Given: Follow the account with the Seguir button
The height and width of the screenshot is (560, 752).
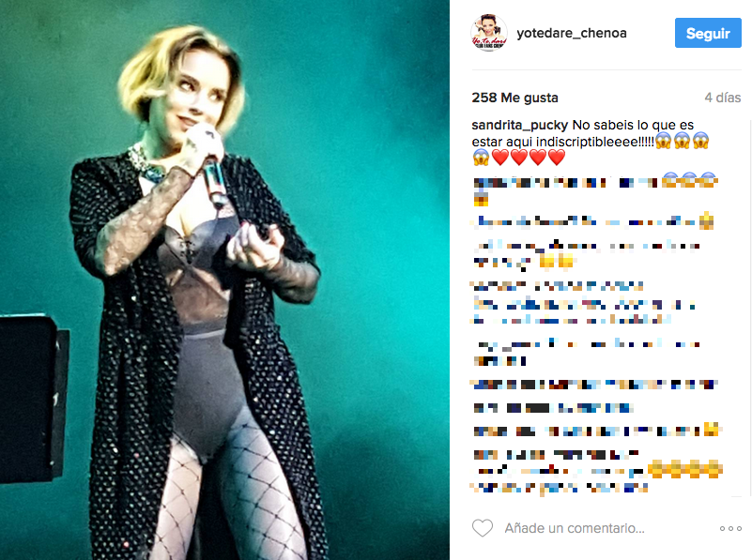Looking at the screenshot, I should [x=708, y=33].
